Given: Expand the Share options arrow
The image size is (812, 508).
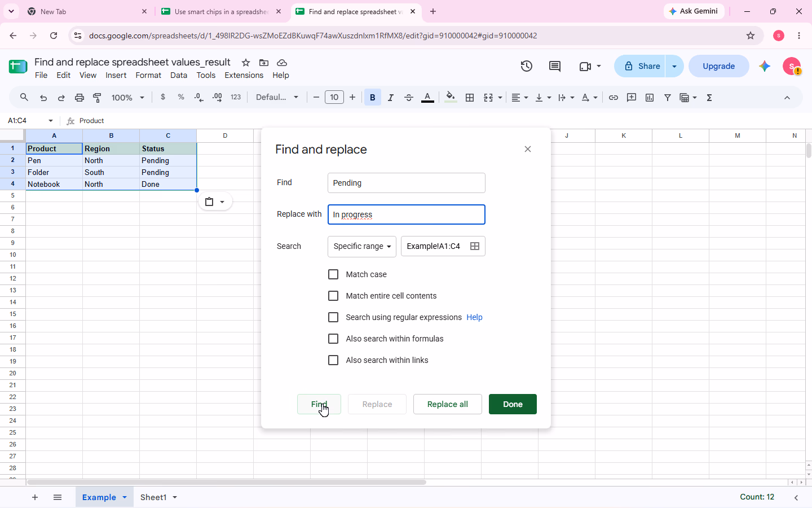Looking at the screenshot, I should 674,66.
